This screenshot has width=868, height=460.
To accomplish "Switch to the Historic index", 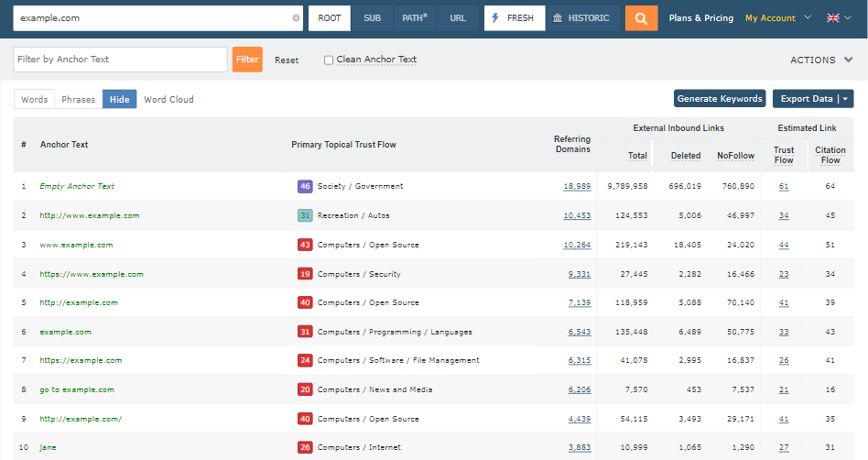I will point(582,17).
